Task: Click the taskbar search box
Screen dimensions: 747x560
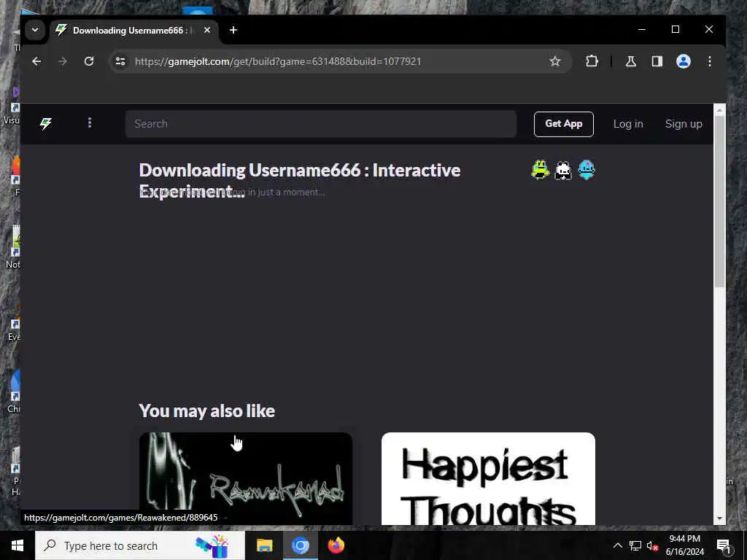Action: pos(139,545)
